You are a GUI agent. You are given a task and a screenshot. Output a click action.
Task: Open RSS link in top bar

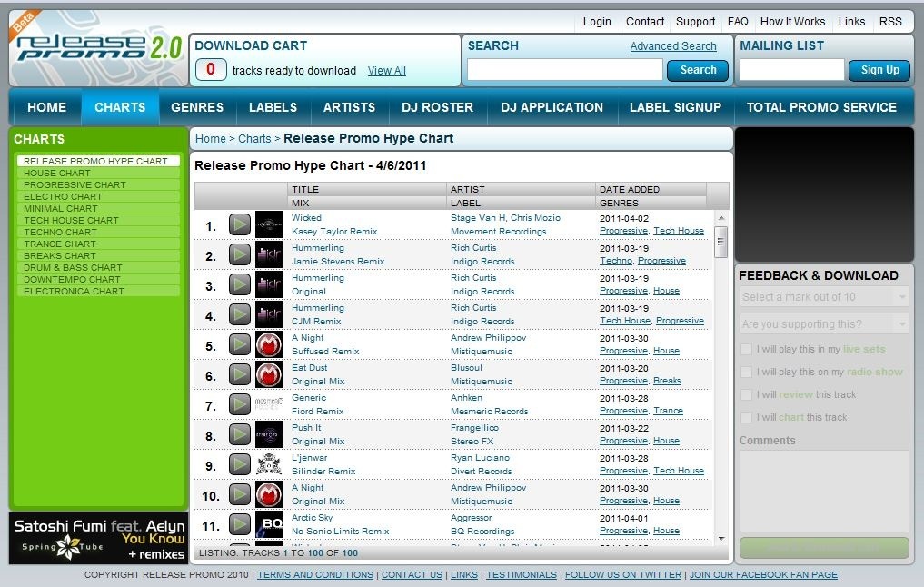tap(890, 22)
